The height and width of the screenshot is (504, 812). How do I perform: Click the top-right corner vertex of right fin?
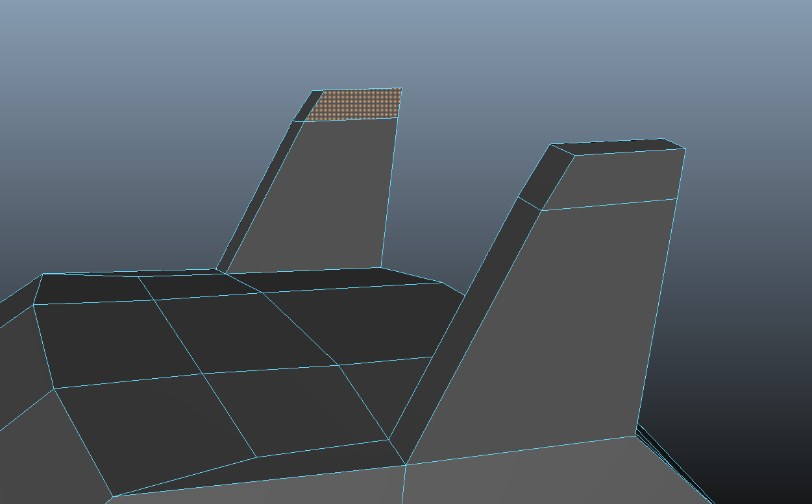685,149
